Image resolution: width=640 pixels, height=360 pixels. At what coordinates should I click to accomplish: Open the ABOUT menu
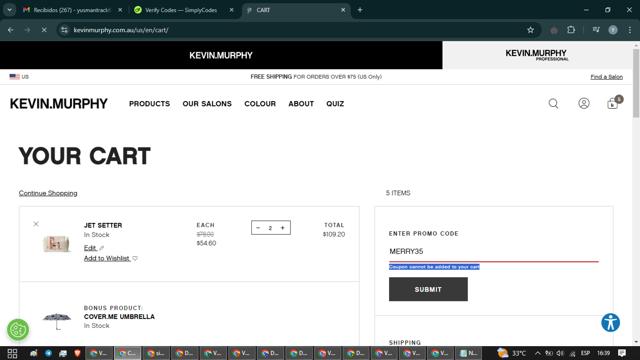(x=301, y=104)
